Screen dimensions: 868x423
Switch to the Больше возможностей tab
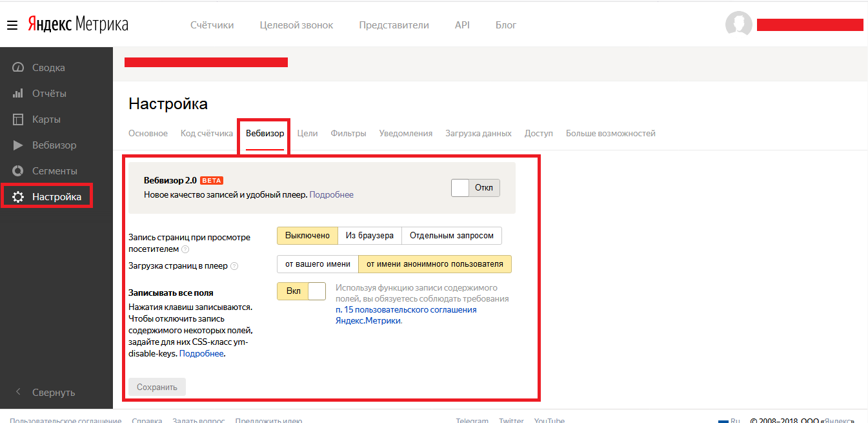point(611,134)
